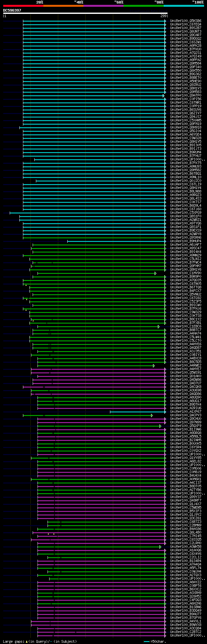The height and width of the screenshot is (644, 207).
Task: Select hit label UniRef100_Q9ZRU2
Action: click(x=186, y=85)
